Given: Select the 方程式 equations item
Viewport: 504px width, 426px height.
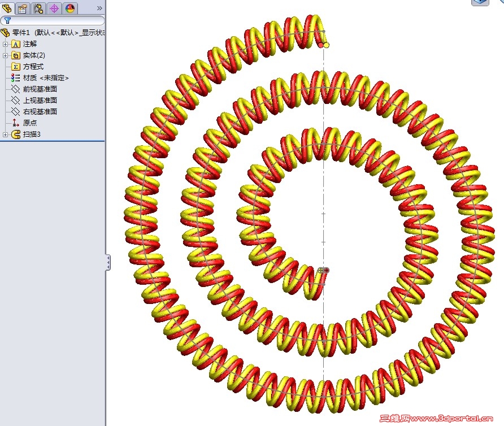Looking at the screenshot, I should click(x=33, y=67).
